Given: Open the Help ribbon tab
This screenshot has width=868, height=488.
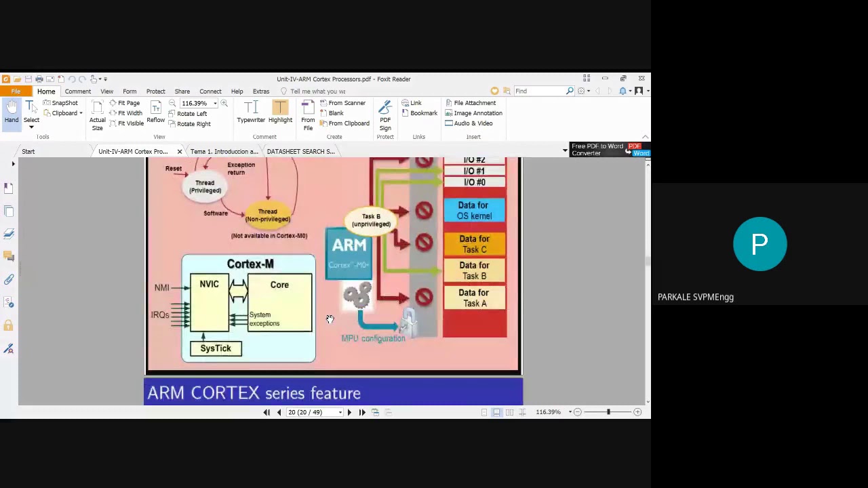Looking at the screenshot, I should [x=237, y=91].
